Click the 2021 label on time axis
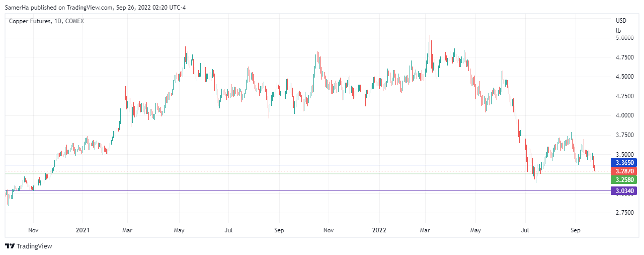644x255 pixels. 82,230
